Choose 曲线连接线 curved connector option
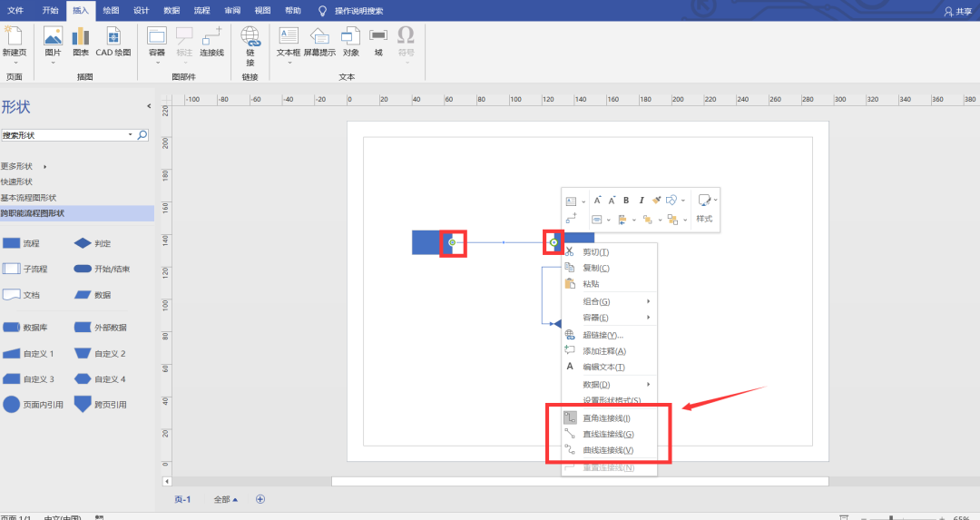Viewport: 980px width, 520px height. [x=606, y=450]
